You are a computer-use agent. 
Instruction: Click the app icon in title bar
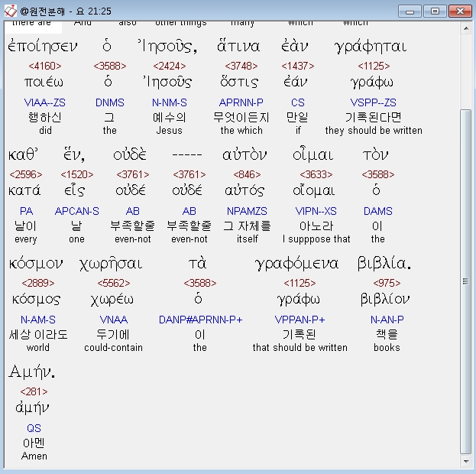coord(11,11)
